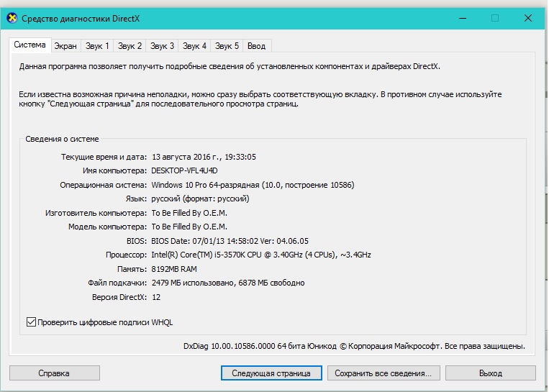The image size is (549, 392).
Task: Click Сохранить все сведения button
Action: 383,373
